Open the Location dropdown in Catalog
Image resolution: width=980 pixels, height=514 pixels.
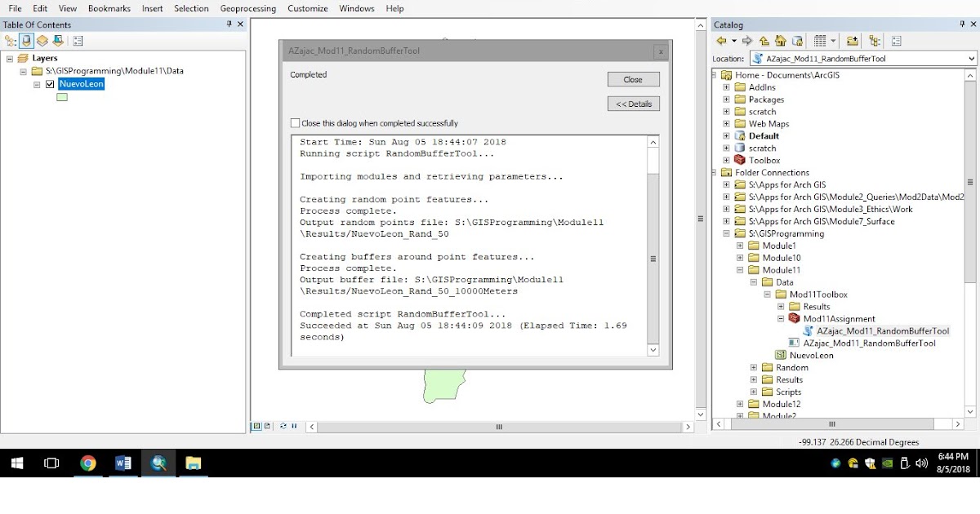click(x=972, y=58)
